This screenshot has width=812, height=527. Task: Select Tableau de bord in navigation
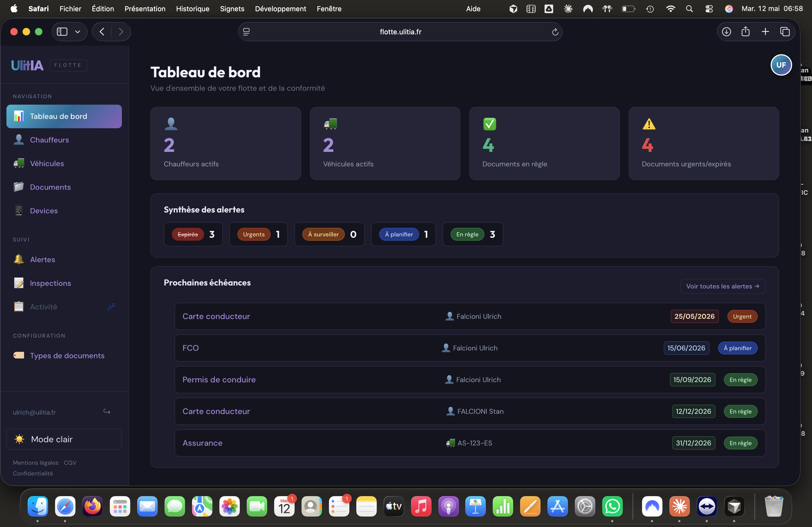point(64,116)
